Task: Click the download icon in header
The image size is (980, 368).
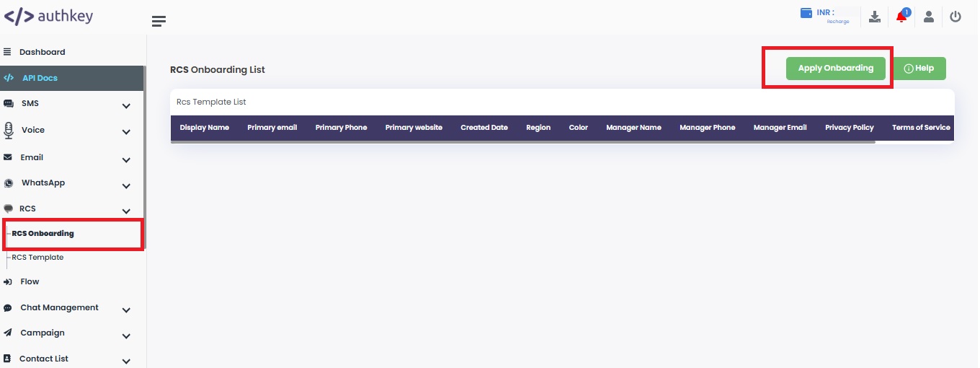Action: click(875, 17)
